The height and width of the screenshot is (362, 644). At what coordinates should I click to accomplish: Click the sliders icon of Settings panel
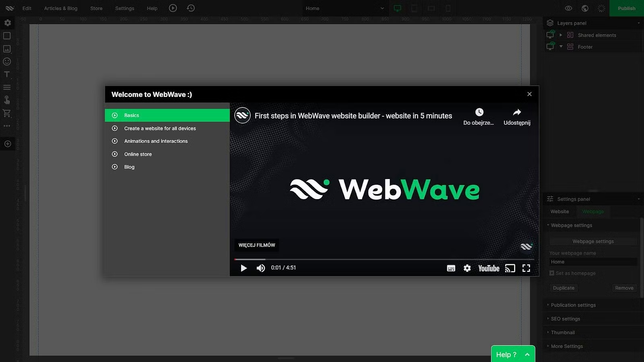[x=550, y=199]
